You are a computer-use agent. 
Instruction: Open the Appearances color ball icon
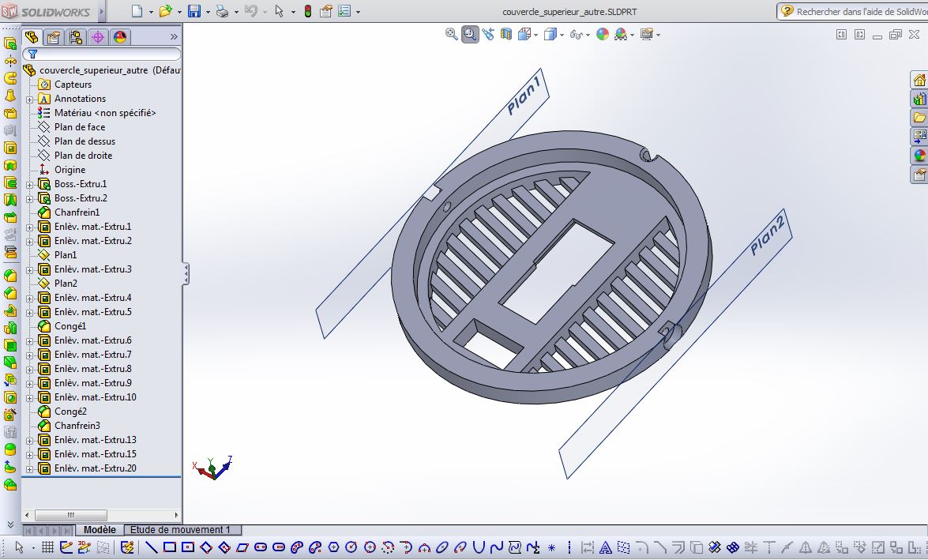(603, 34)
